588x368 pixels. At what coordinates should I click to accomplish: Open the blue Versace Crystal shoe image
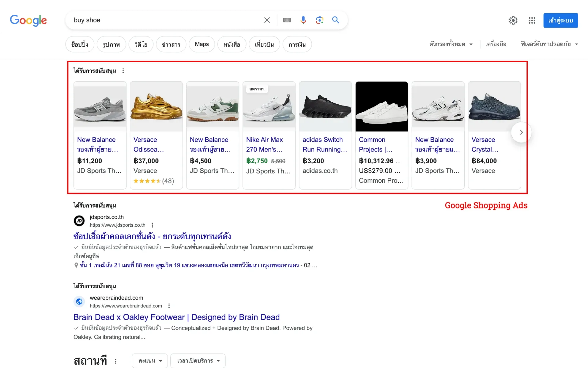point(494,106)
